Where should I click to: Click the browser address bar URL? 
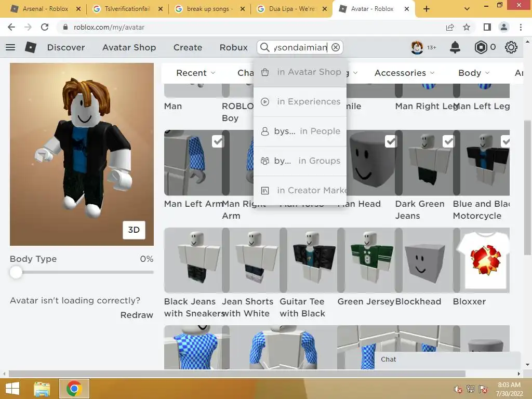[x=109, y=27]
